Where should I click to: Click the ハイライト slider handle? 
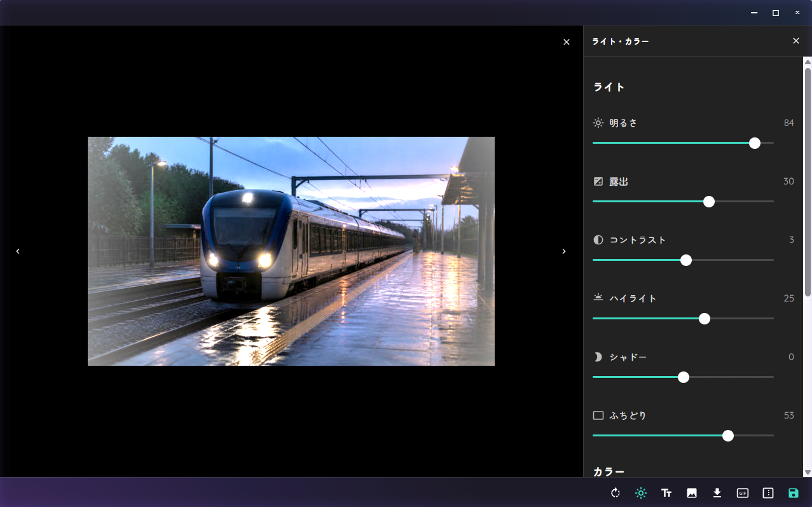click(x=705, y=319)
